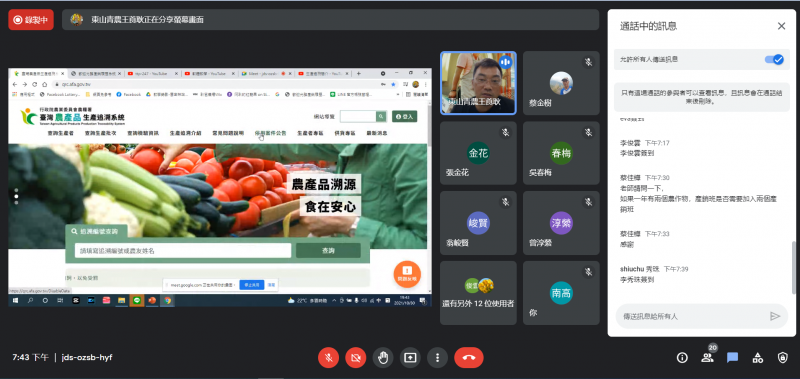Click Facebook bookmark in shared bookmarks bar

[129, 94]
